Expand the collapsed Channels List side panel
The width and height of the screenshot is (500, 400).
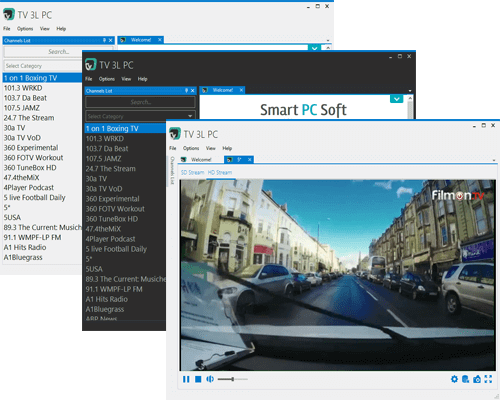click(172, 170)
